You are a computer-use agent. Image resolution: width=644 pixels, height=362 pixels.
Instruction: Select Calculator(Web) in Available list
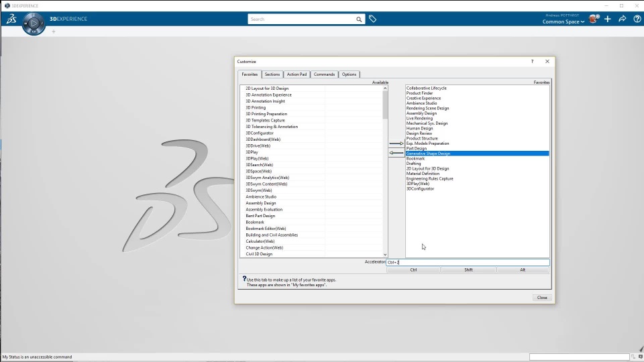click(260, 241)
